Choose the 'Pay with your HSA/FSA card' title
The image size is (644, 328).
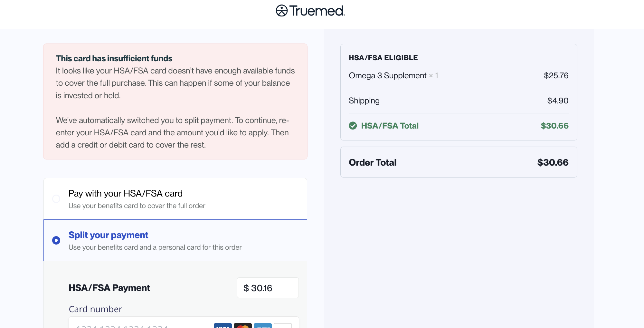pyautogui.click(x=126, y=193)
